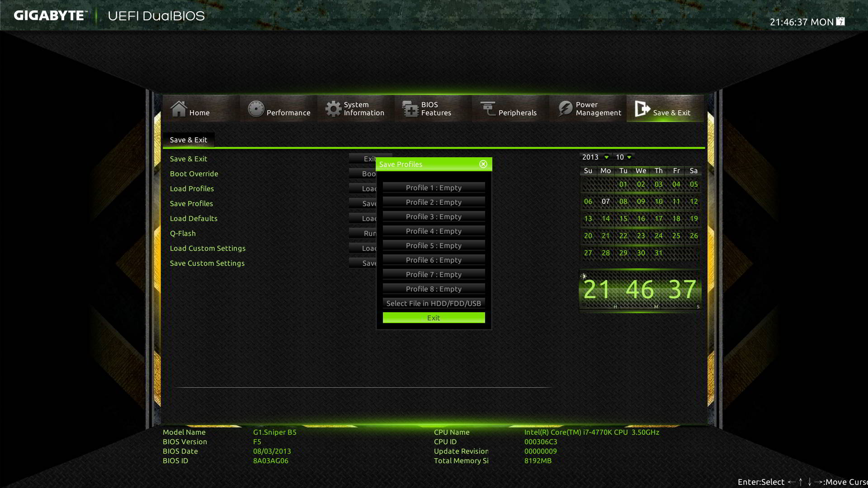Click the Load Profiles entry
The image size is (868, 488).
pyautogui.click(x=192, y=188)
